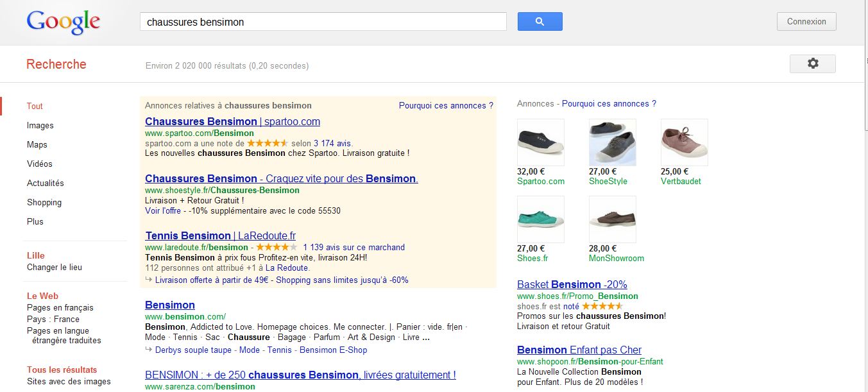Screen dimensions: 868x392
Task: Switch to Images results
Action: point(40,126)
